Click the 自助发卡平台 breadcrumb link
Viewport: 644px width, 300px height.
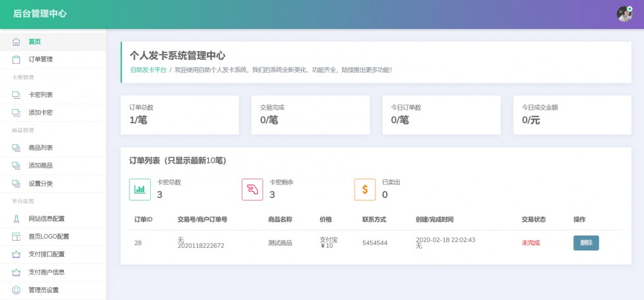click(x=148, y=70)
